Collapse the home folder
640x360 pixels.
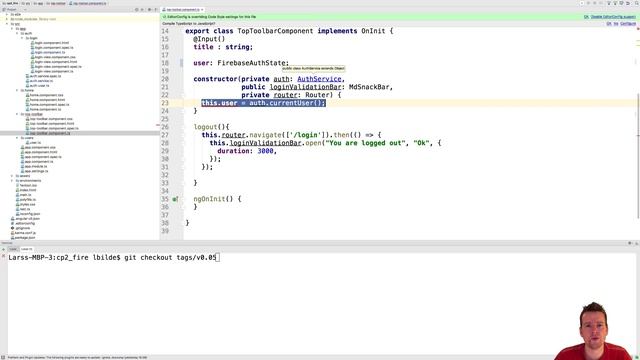[17, 90]
